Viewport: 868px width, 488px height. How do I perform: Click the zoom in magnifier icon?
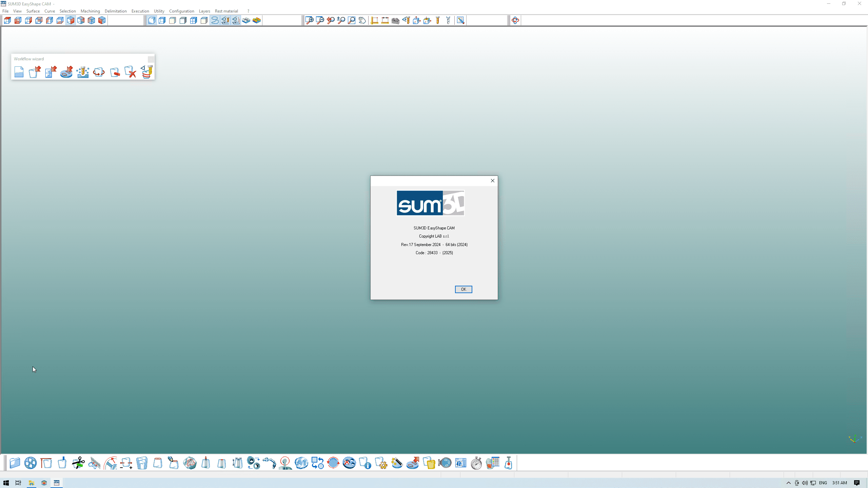[309, 20]
